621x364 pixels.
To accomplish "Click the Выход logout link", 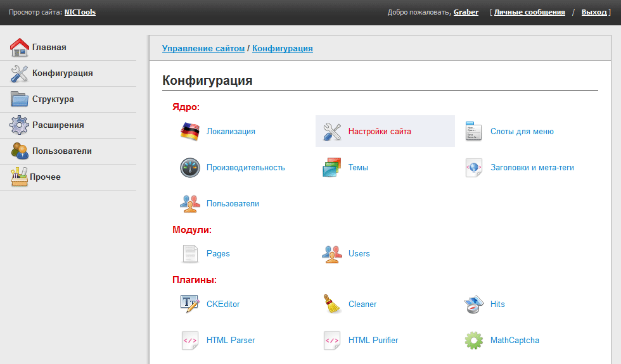I will (594, 12).
